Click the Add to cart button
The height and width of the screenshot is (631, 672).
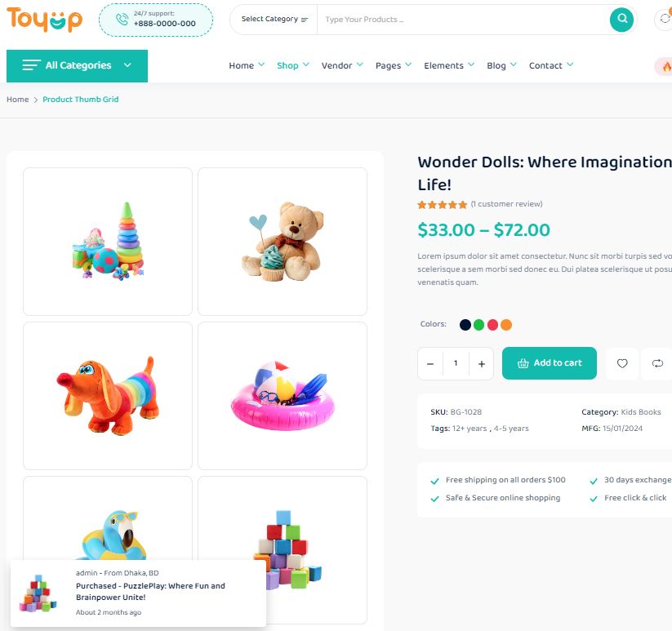coord(549,363)
